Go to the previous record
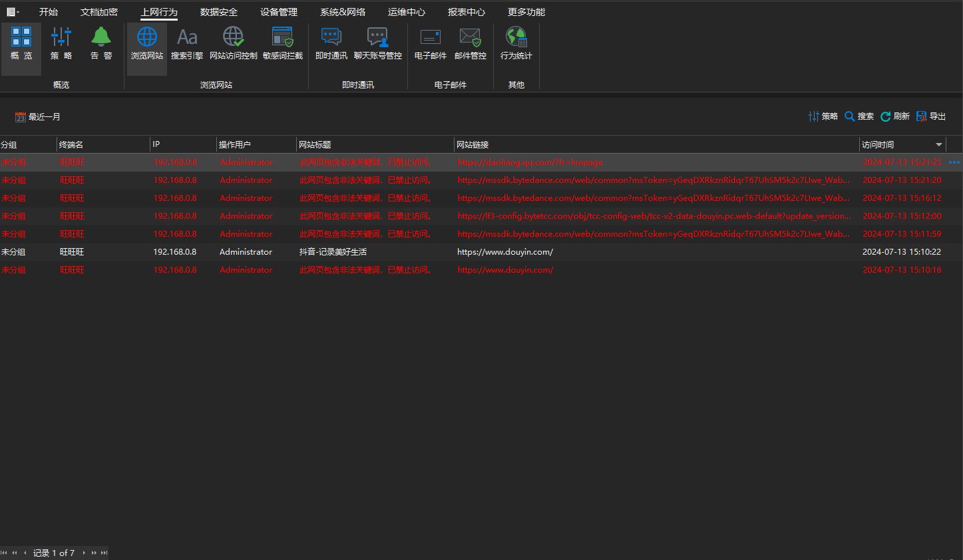The height and width of the screenshot is (560, 963). coord(25,553)
